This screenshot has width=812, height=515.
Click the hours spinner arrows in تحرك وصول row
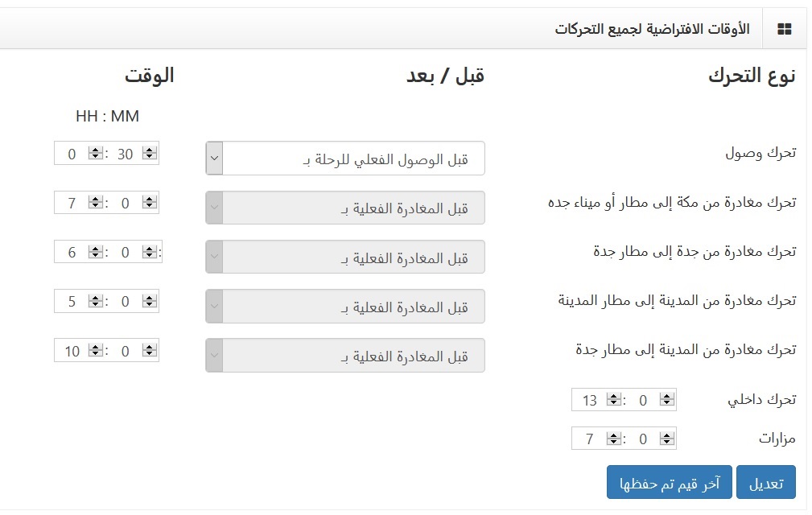(x=95, y=154)
